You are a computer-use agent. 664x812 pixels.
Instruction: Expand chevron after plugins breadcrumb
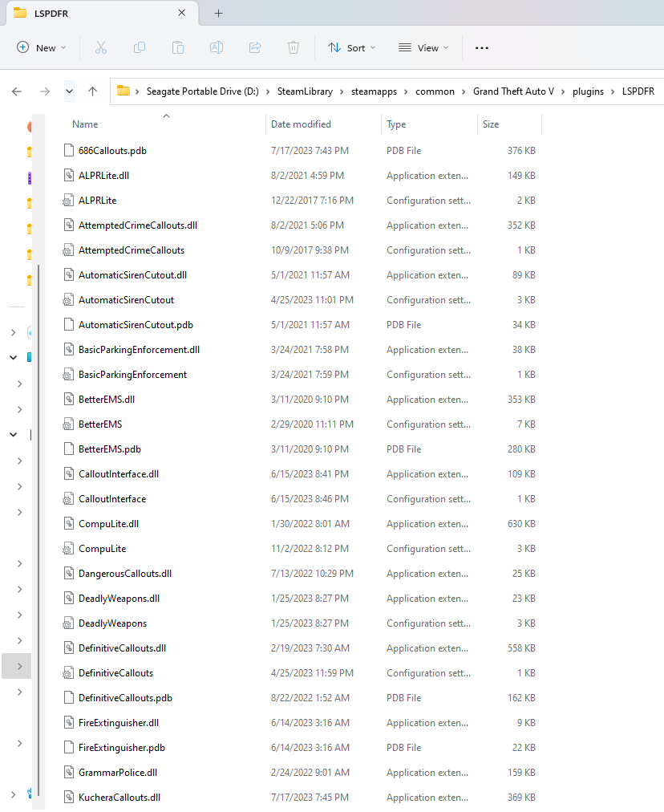[613, 91]
